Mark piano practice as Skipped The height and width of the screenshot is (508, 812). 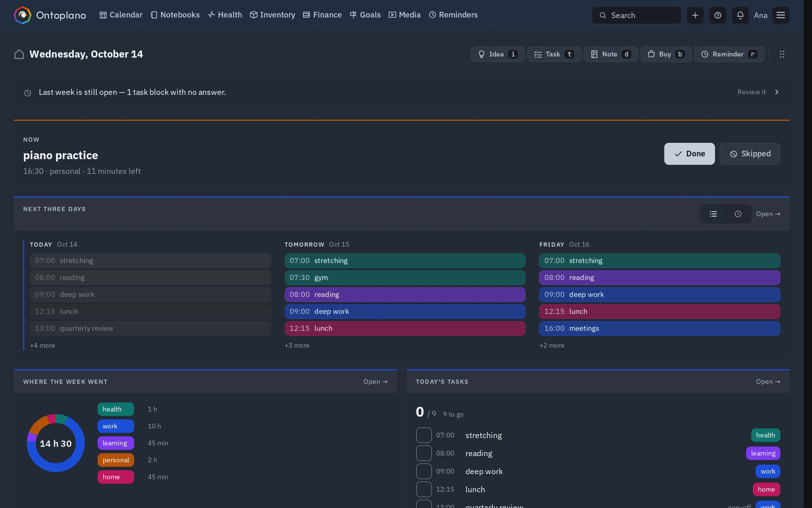tap(750, 154)
